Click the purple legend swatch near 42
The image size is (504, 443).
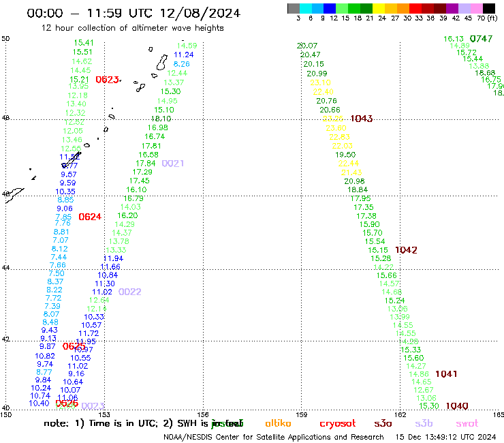pos(452,8)
